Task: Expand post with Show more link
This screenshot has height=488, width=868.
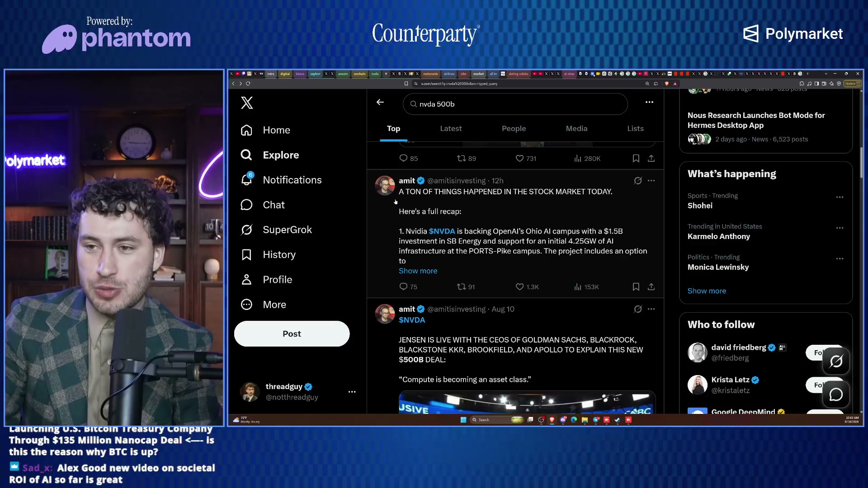Action: point(418,271)
